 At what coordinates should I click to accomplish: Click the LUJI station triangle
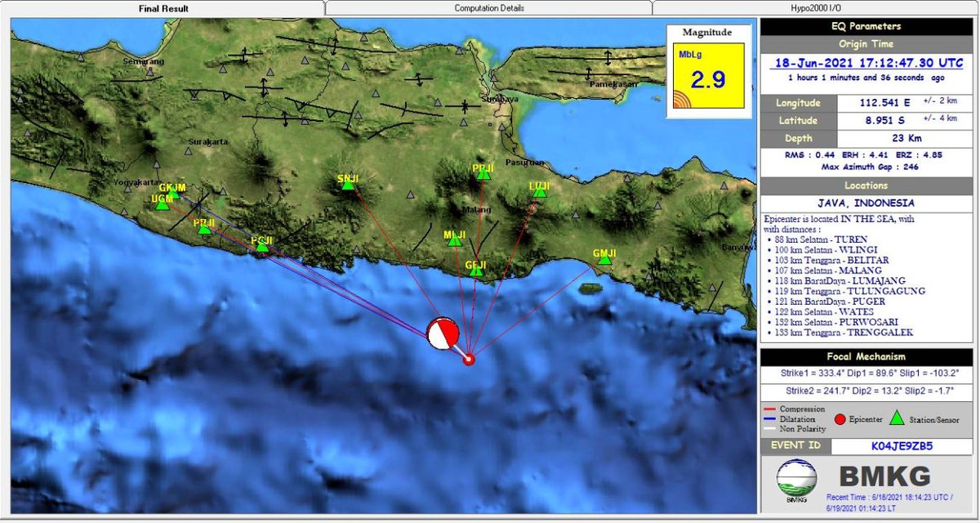coord(538,193)
